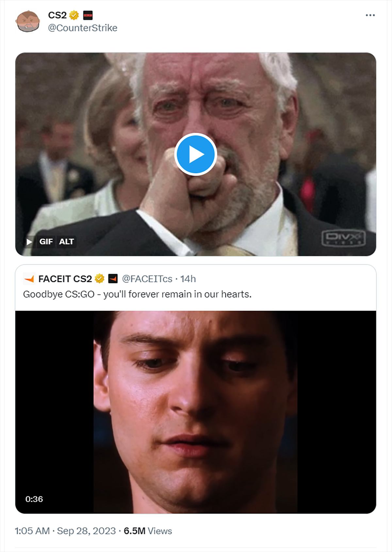Click the GIF badge on the image
The width and height of the screenshot is (392, 552).
click(x=46, y=242)
